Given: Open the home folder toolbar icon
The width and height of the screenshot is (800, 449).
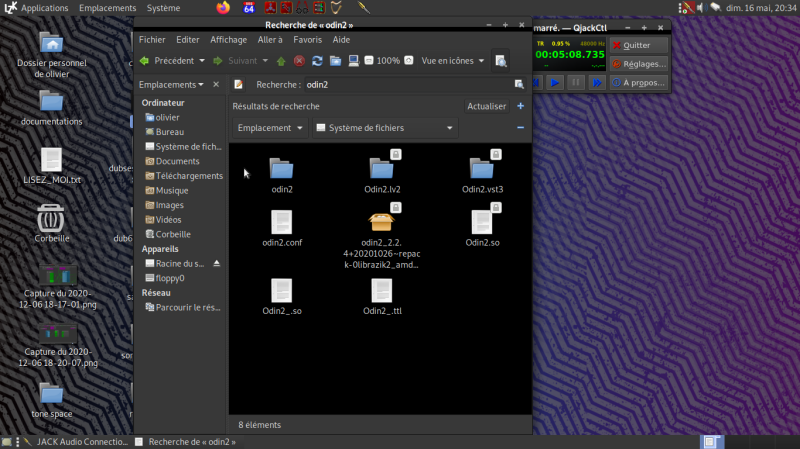Looking at the screenshot, I should [x=335, y=61].
